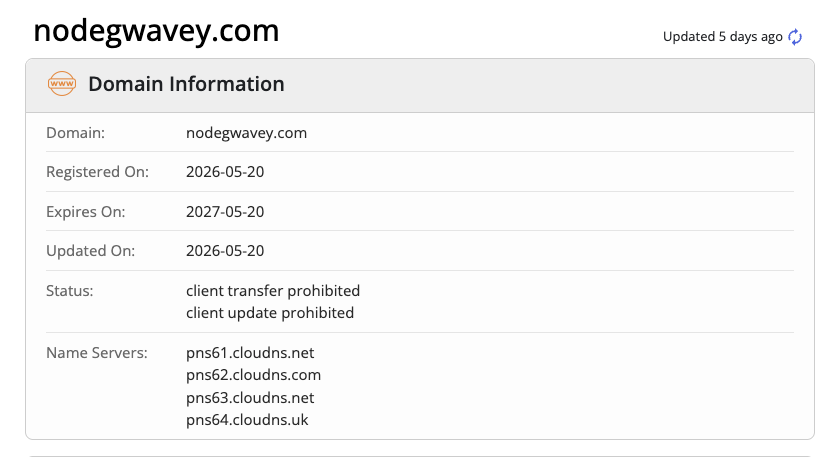
Task: Click the Registered On date 2026-05-20
Action: (225, 172)
